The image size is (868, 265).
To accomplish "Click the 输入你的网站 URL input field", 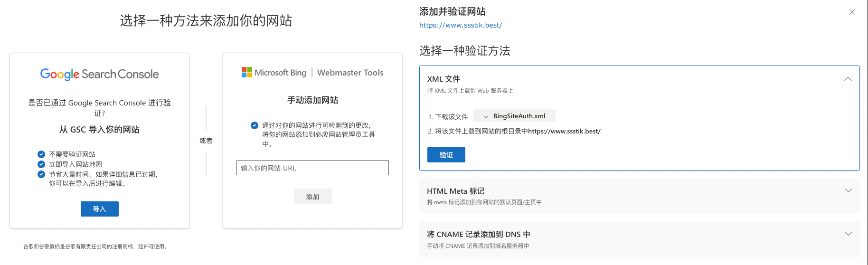I will [312, 168].
